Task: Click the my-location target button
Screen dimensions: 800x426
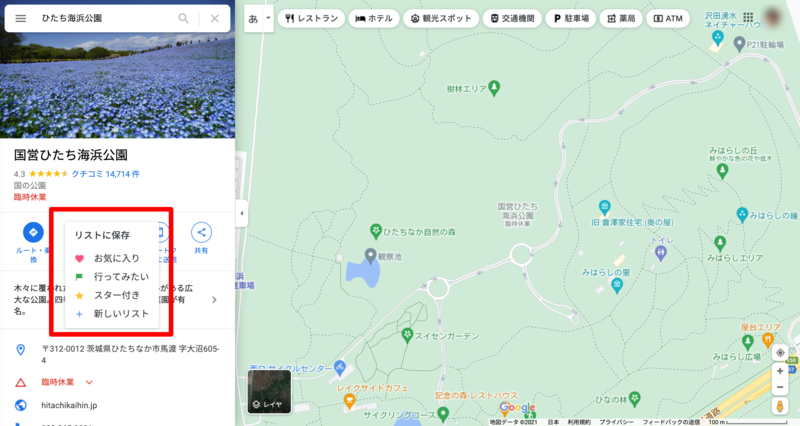Action: coord(780,353)
